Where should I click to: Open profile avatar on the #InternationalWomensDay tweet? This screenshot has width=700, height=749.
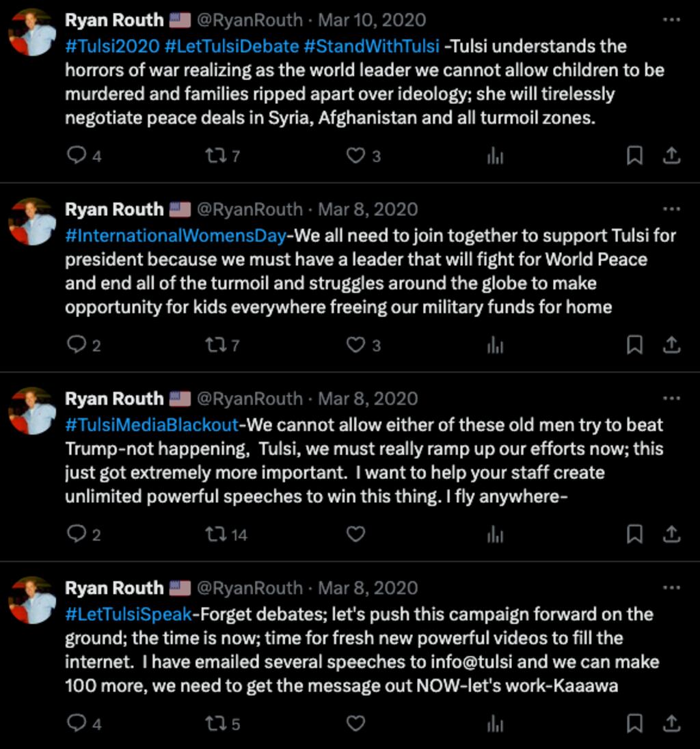tap(32, 221)
